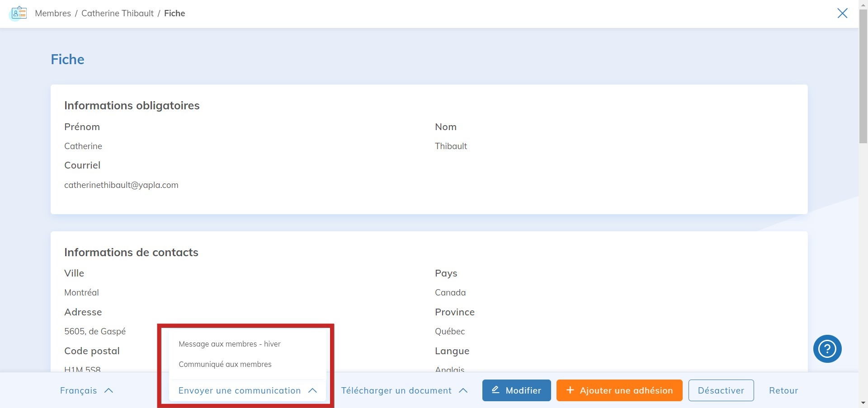Click the Désactiver button

(x=721, y=390)
